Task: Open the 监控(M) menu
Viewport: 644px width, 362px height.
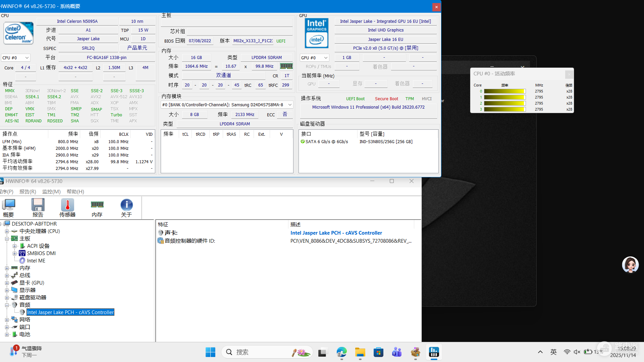Action: [51, 191]
